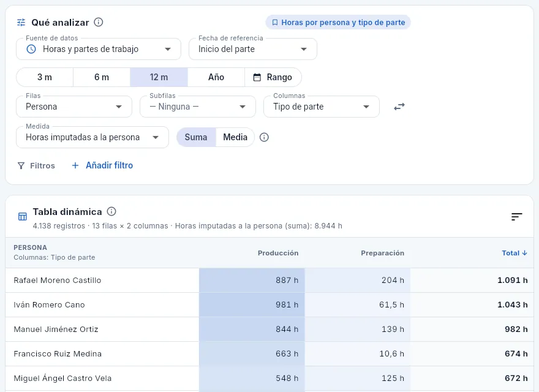Click the row Rafael Moreno Castillo

(x=269, y=281)
